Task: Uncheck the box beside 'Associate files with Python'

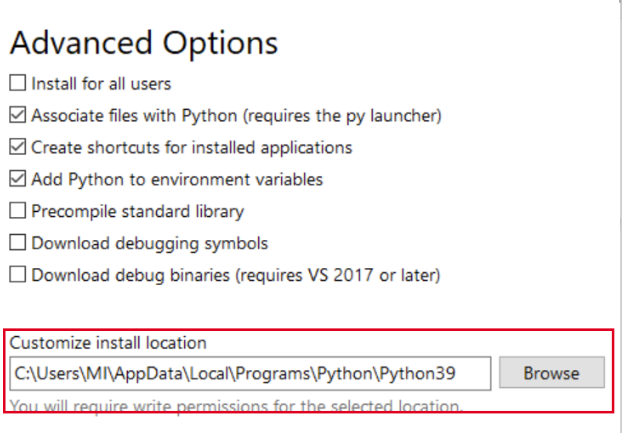Action: pyautogui.click(x=18, y=115)
